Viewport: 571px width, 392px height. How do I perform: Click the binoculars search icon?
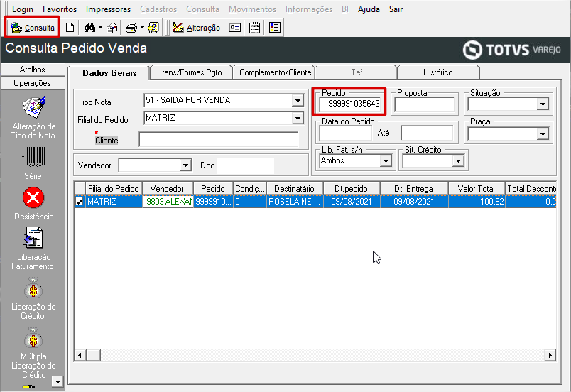(89, 28)
